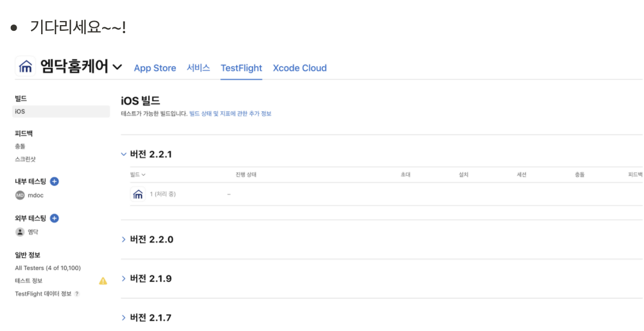Image resolution: width=644 pixels, height=331 pixels.
Task: Expand the 버전 2.1.7 section
Action: tap(124, 318)
